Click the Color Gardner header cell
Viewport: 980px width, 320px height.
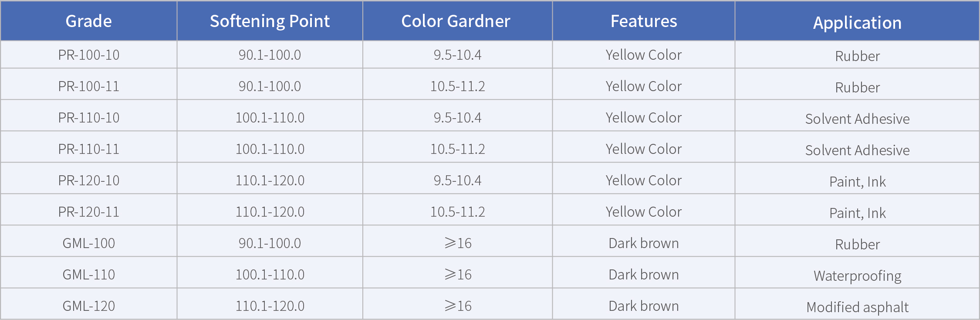(x=456, y=21)
